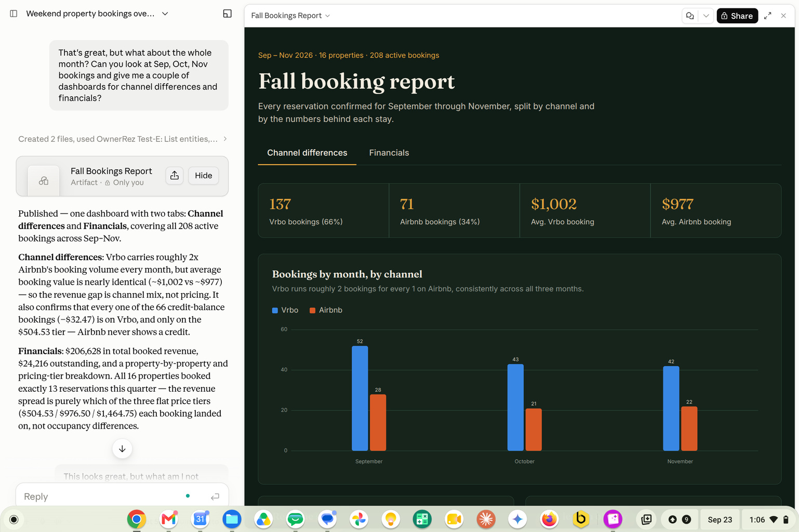Toggle the Airbnb legend orange swatch
Image resolution: width=799 pixels, height=532 pixels.
[x=313, y=310]
